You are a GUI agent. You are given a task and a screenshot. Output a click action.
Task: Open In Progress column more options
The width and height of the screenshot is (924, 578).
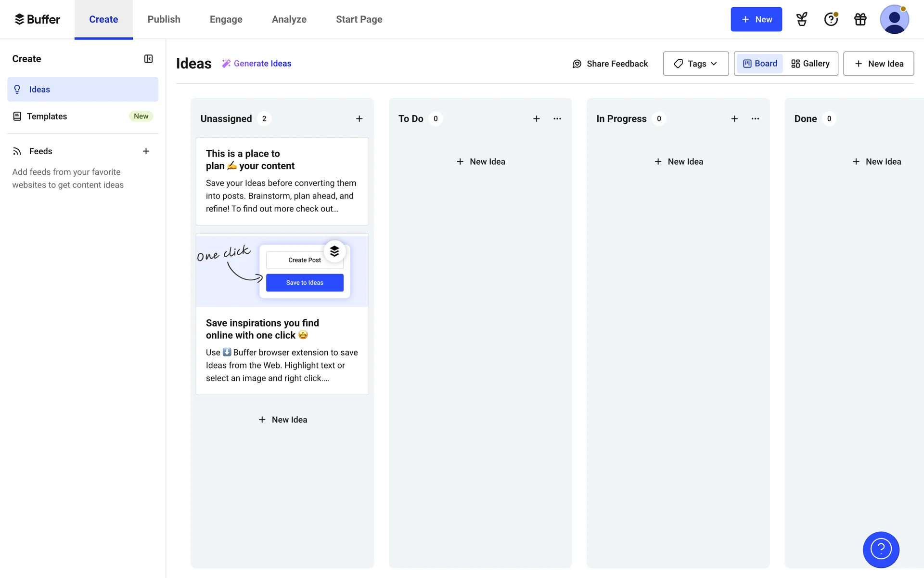click(755, 118)
